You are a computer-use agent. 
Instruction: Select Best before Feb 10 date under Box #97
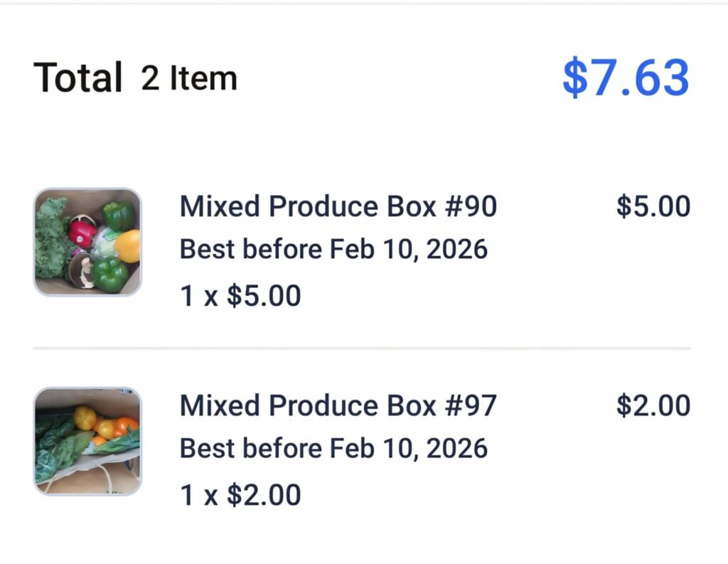pyautogui.click(x=334, y=449)
